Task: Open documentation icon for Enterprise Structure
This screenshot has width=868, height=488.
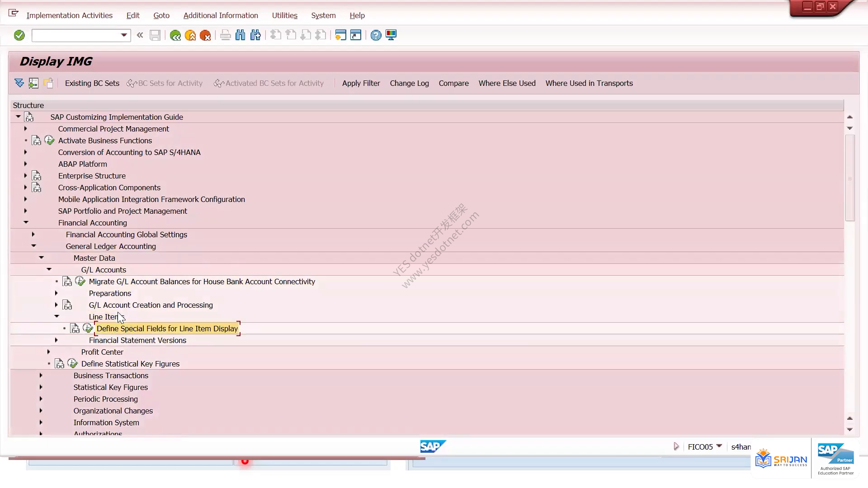Action: tap(37, 176)
